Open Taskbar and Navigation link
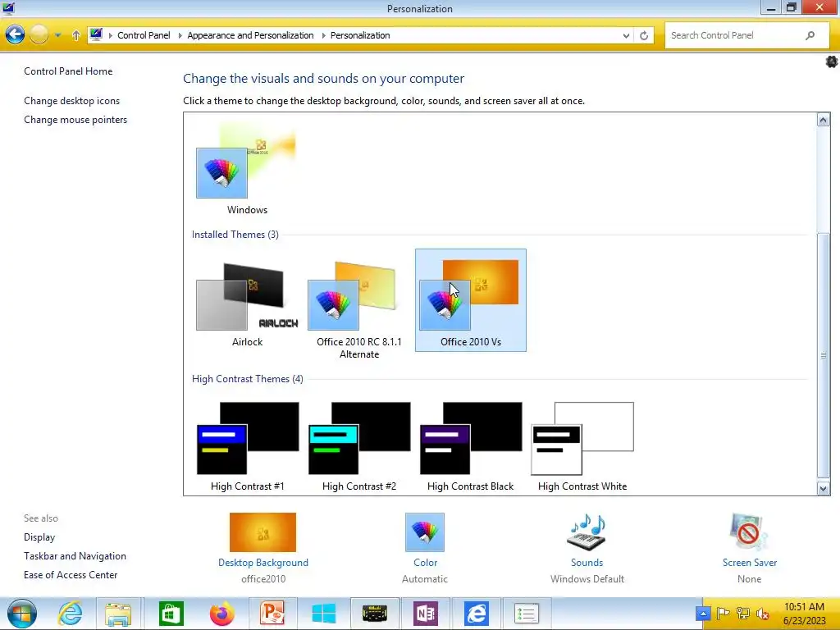The width and height of the screenshot is (840, 630). pyautogui.click(x=75, y=556)
